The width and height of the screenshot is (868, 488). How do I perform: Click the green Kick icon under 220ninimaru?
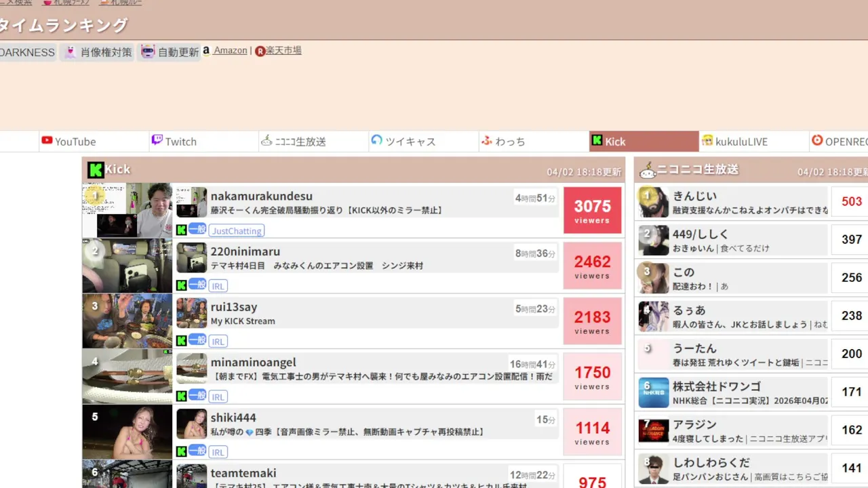coord(182,285)
